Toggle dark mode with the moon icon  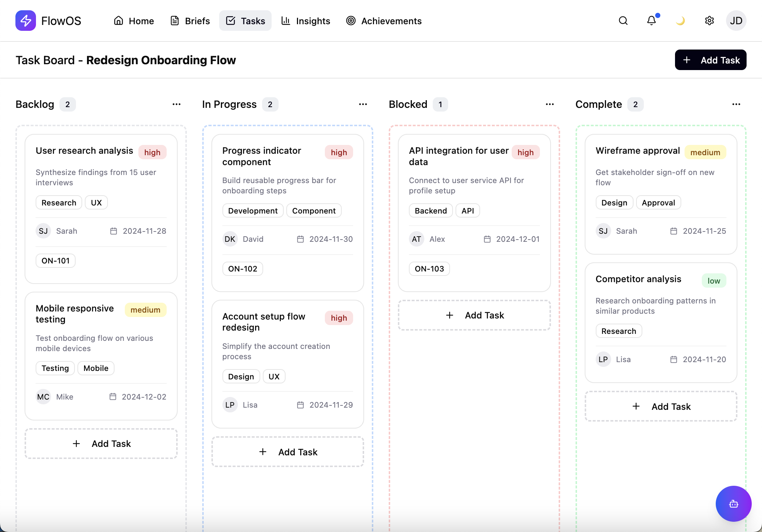pyautogui.click(x=680, y=21)
